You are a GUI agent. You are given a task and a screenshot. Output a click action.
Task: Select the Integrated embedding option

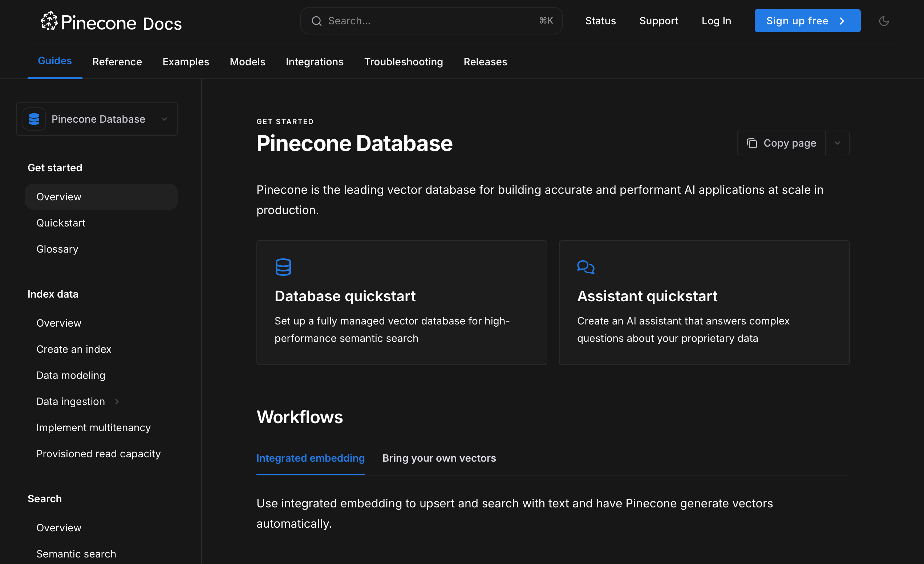(x=311, y=458)
